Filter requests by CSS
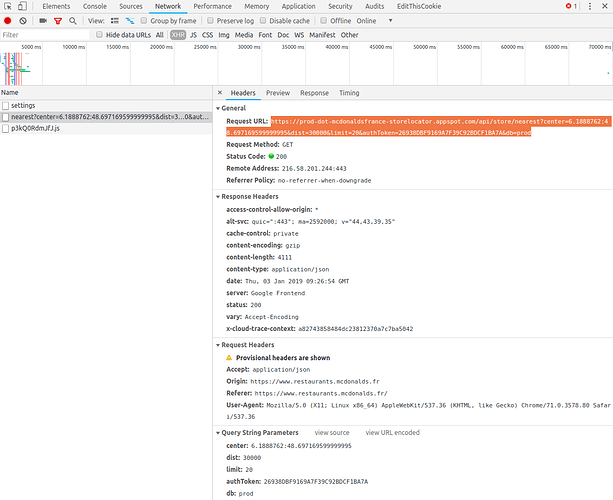 tap(207, 35)
